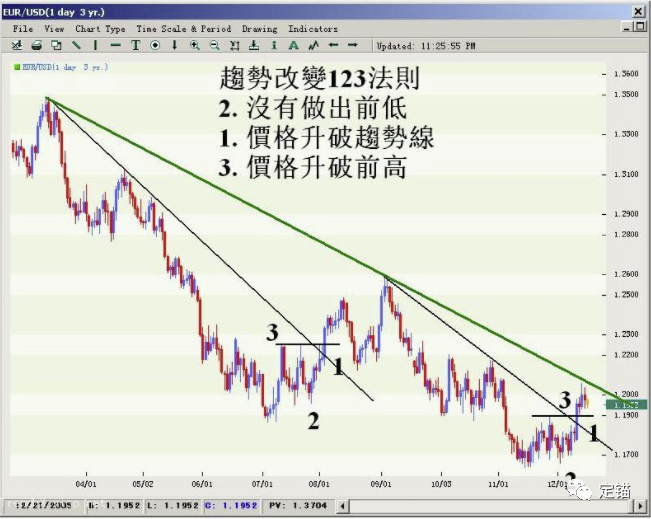Image resolution: width=651 pixels, height=519 pixels.
Task: Open the File menu
Action: tap(23, 29)
